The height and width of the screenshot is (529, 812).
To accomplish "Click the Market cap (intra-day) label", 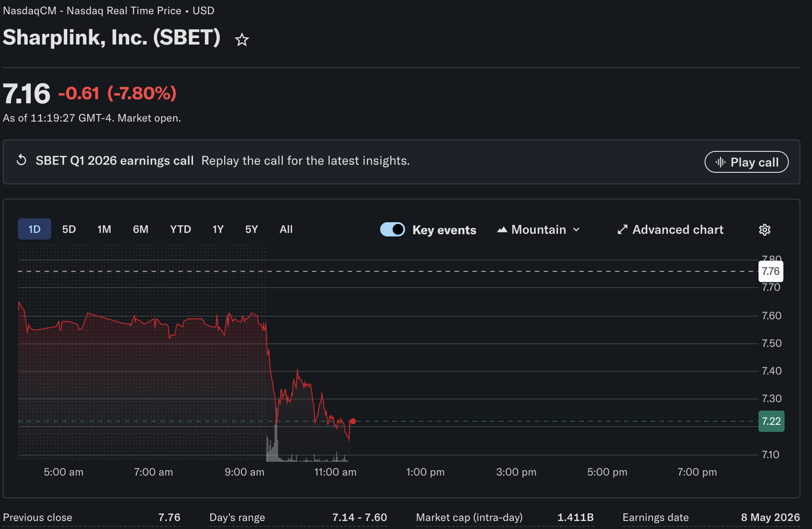I will [x=469, y=517].
